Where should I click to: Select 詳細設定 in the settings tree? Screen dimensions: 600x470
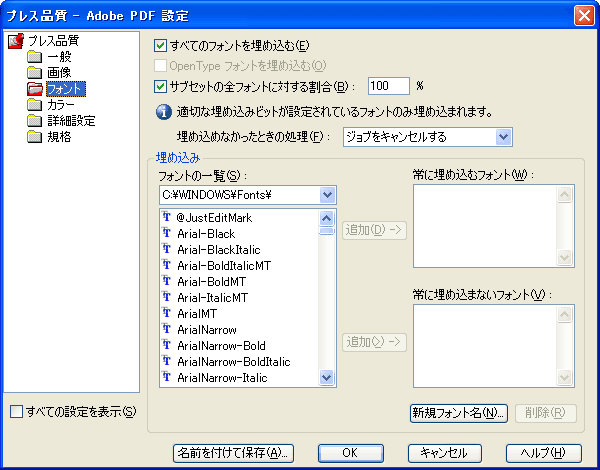71,121
